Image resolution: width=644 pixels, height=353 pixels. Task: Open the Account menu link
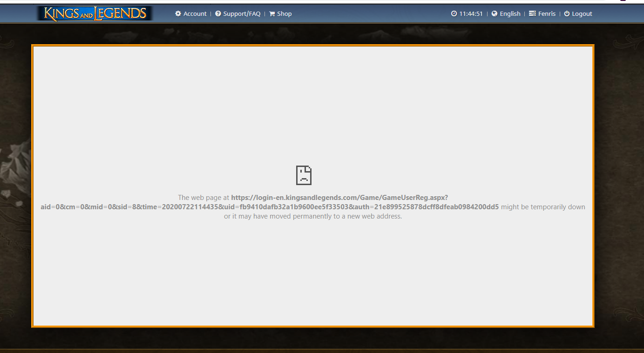(195, 14)
